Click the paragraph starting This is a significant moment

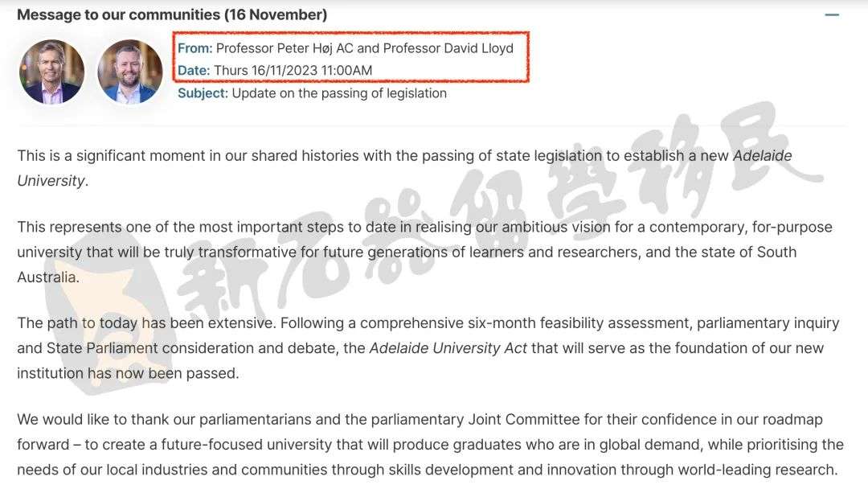click(x=404, y=168)
